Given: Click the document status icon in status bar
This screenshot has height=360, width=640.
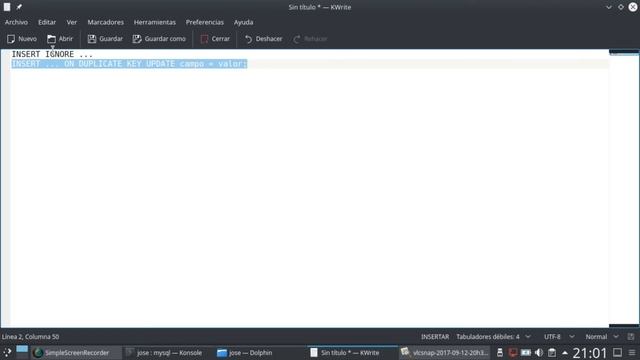Looking at the screenshot, I should pos(631,337).
